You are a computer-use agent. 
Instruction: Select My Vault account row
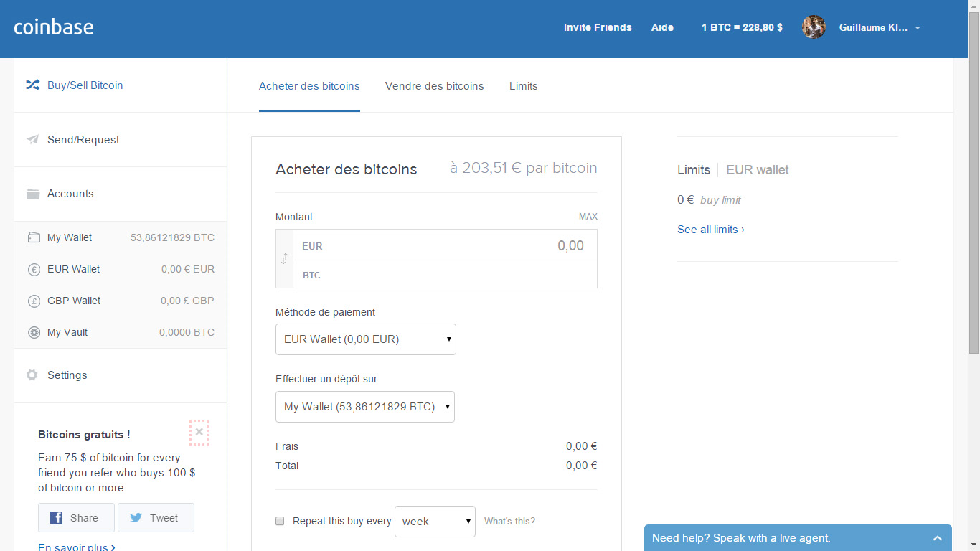[x=121, y=332]
